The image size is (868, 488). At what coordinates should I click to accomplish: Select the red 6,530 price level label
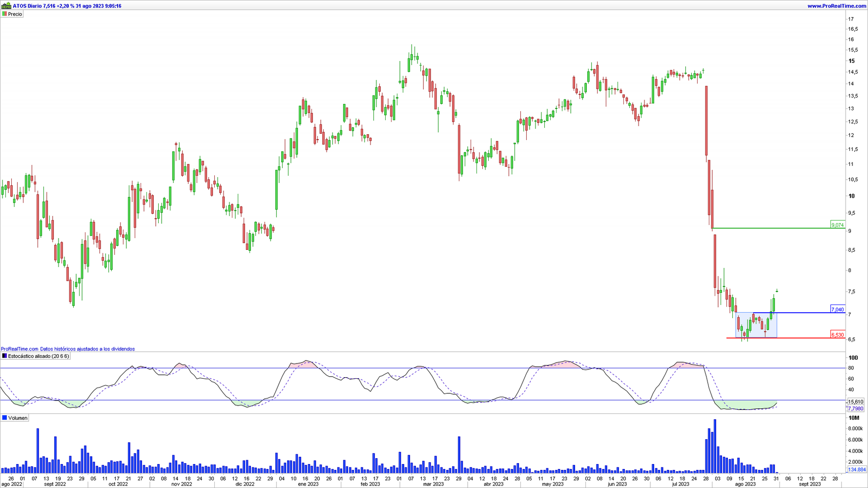[x=837, y=335]
